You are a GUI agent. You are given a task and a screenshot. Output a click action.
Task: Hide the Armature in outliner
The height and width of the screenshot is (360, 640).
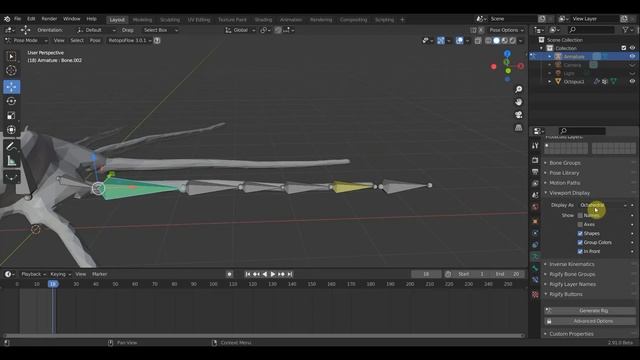click(632, 56)
